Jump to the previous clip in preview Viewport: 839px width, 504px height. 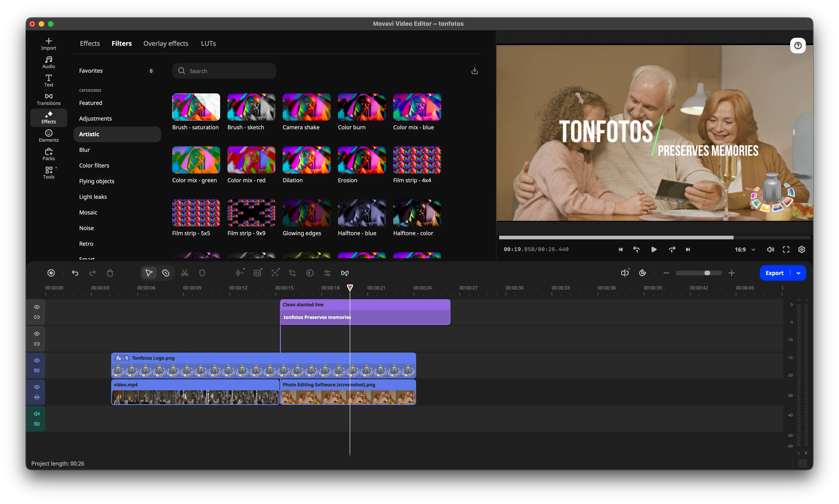[x=621, y=250]
